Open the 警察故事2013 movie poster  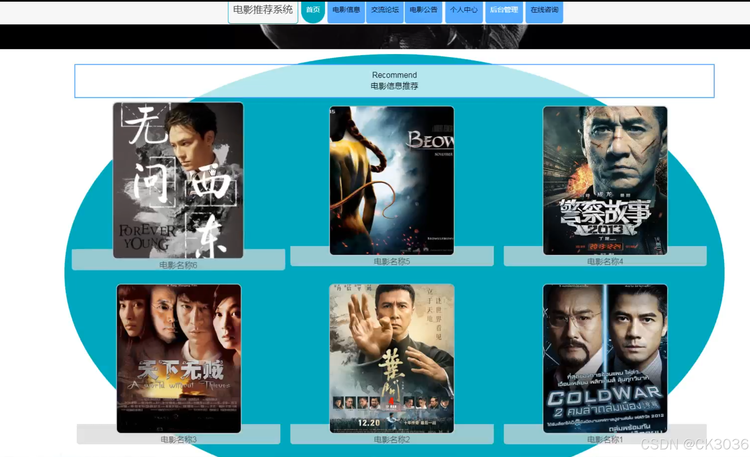click(605, 180)
